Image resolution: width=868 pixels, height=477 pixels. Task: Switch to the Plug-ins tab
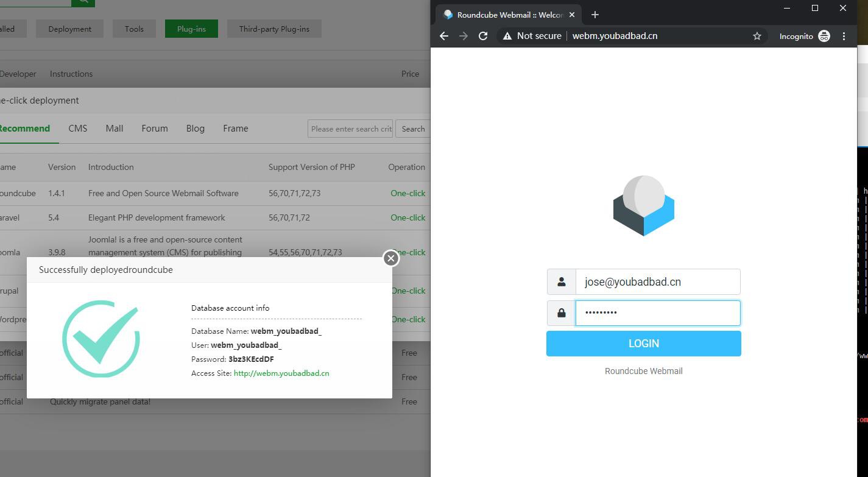click(191, 29)
